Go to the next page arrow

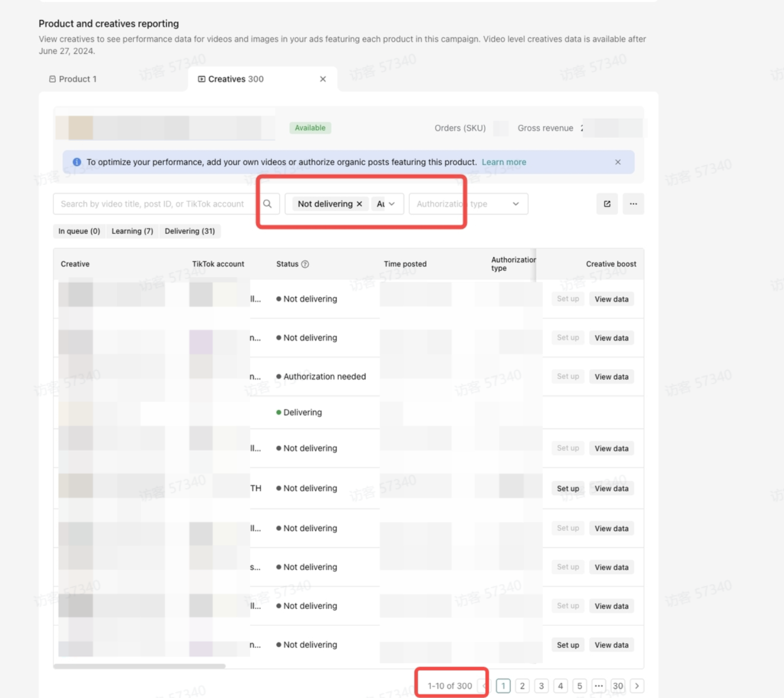tap(637, 686)
